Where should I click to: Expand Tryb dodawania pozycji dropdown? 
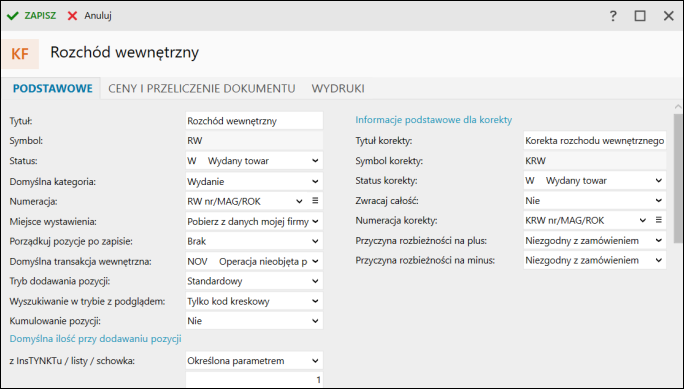(254, 281)
